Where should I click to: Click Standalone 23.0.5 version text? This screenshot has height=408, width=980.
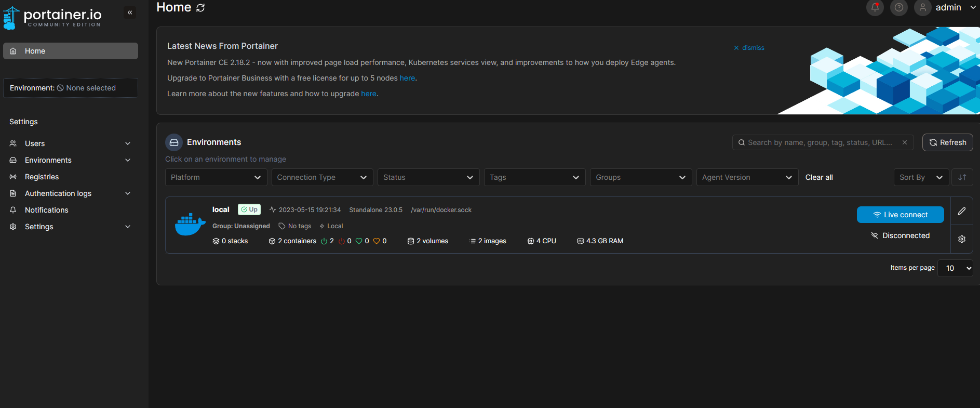pyautogui.click(x=376, y=210)
